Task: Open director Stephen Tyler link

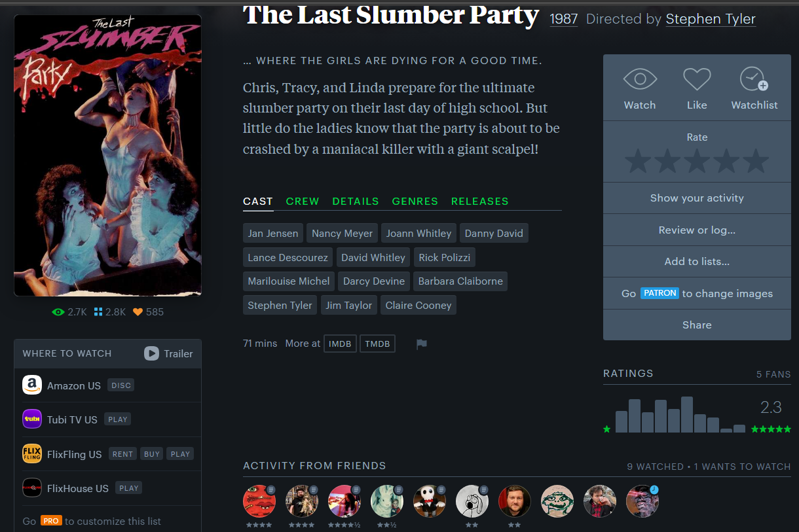Action: click(711, 19)
